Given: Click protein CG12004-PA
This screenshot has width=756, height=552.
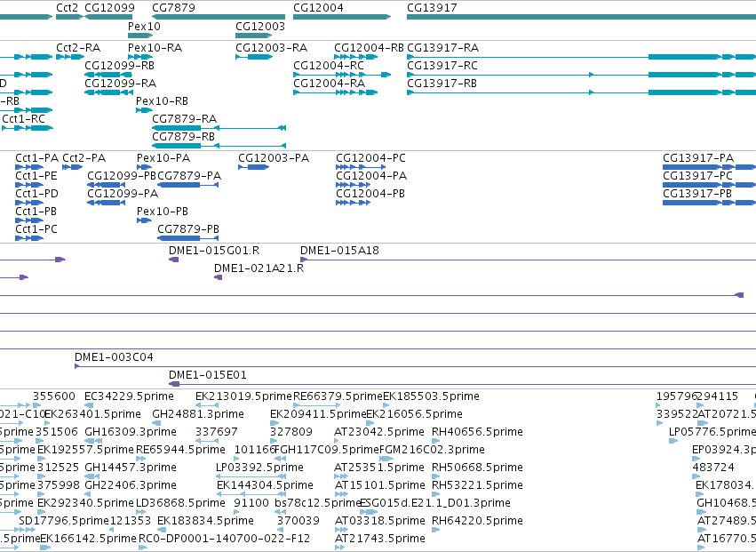Looking at the screenshot, I should pyautogui.click(x=371, y=176).
